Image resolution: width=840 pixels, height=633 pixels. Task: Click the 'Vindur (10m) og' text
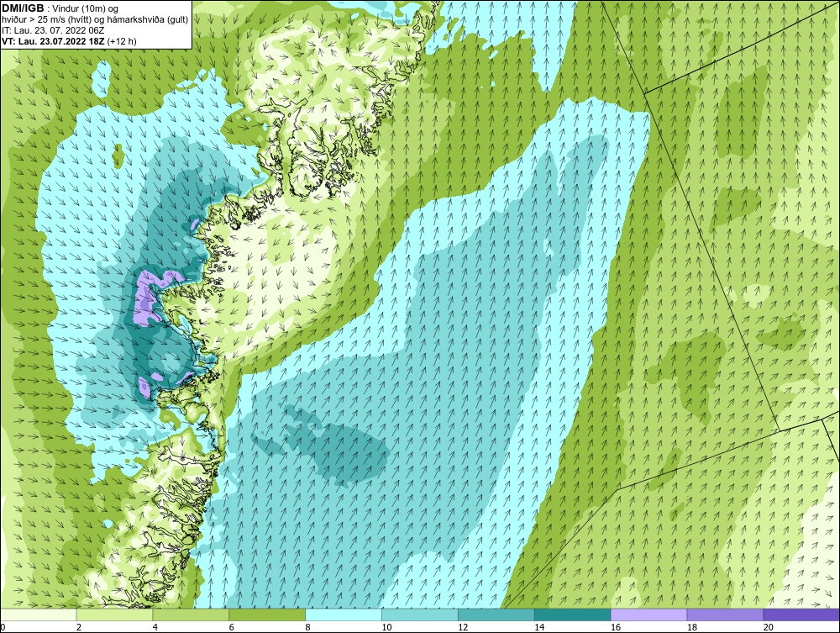(x=86, y=8)
